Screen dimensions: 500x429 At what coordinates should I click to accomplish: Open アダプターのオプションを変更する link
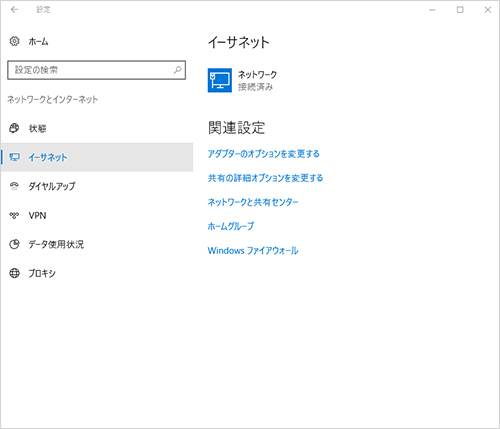tap(263, 154)
